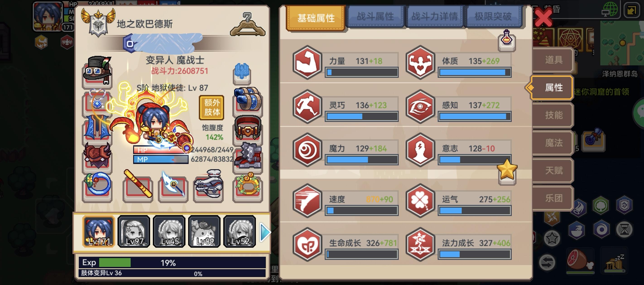644x285 pixels.
Task: Close the attributes panel with red X
Action: (x=543, y=17)
